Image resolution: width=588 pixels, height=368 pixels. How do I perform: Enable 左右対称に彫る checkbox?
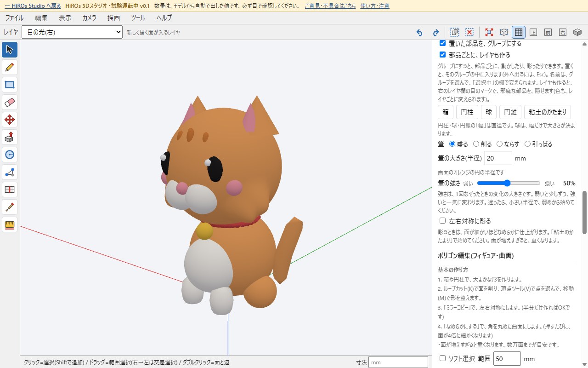[443, 221]
